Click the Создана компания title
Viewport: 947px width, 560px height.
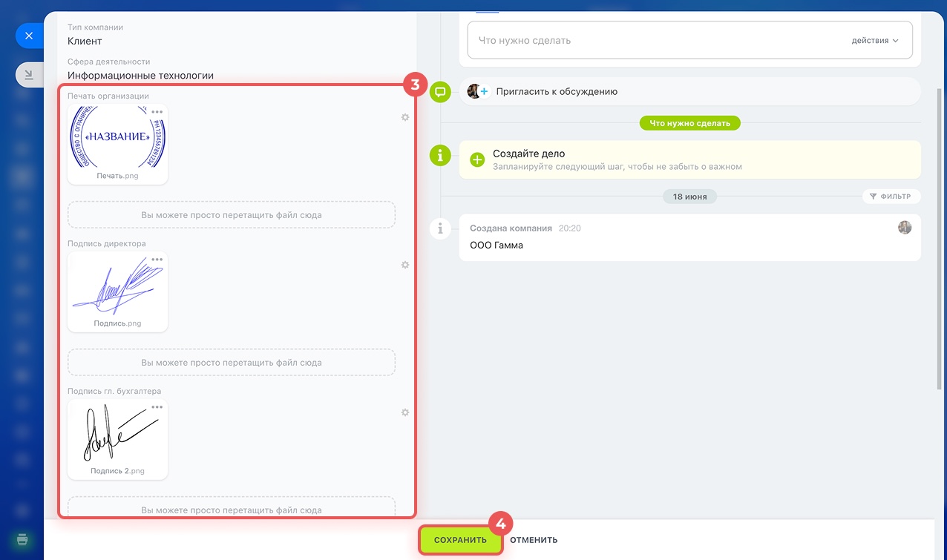click(511, 228)
